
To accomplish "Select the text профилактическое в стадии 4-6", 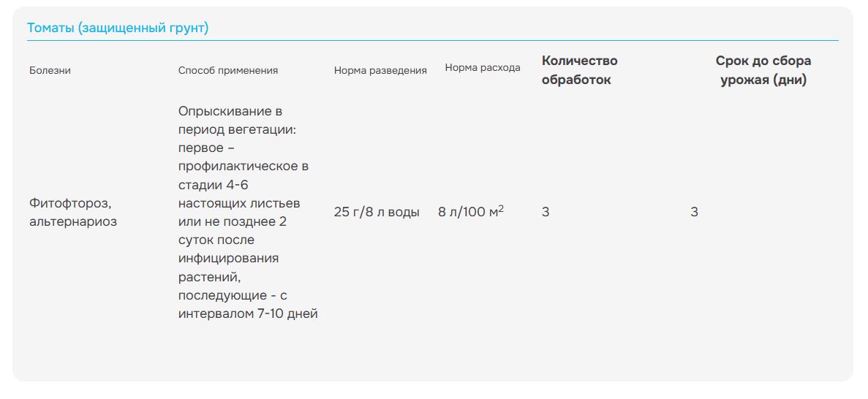I will coord(243,175).
